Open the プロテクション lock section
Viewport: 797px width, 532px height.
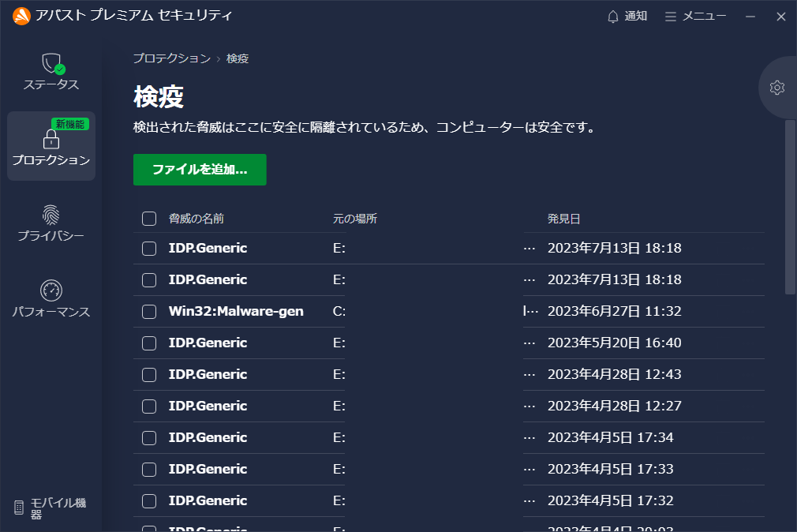click(x=51, y=146)
